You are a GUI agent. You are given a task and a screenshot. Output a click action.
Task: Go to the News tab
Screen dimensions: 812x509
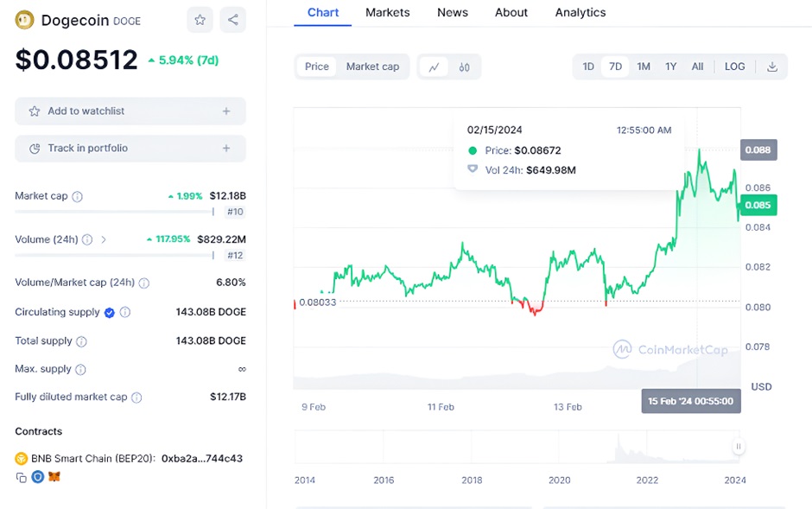[x=452, y=12]
